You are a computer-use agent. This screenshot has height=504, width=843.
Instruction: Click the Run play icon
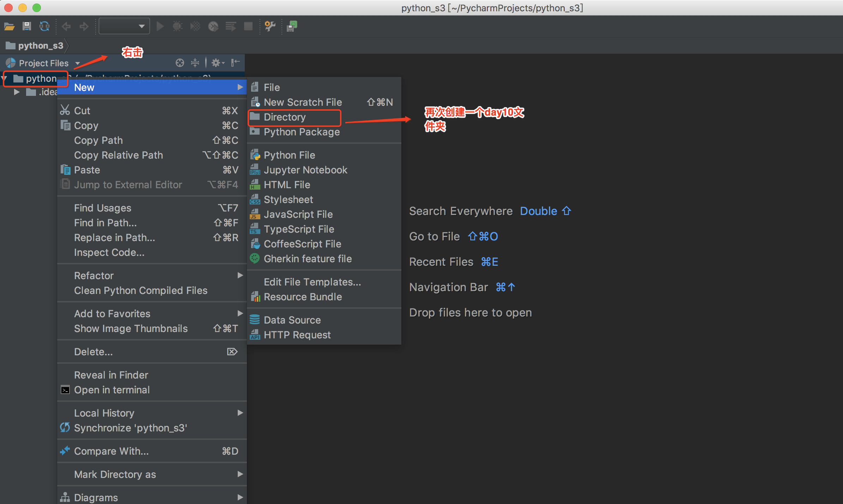(x=160, y=26)
